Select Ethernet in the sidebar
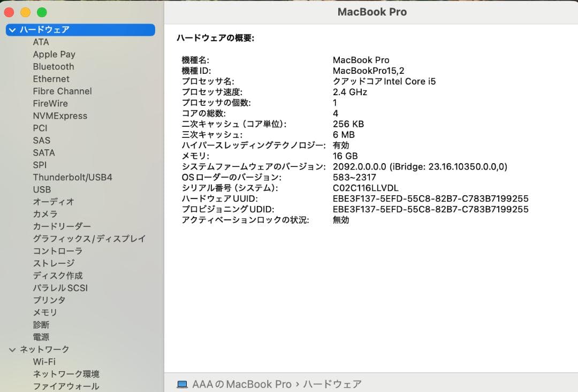 pos(51,79)
